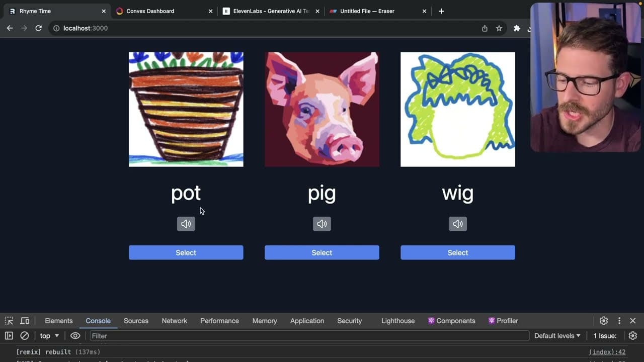Close the Convex Dashboard tab
644x362 pixels.
[x=211, y=11]
